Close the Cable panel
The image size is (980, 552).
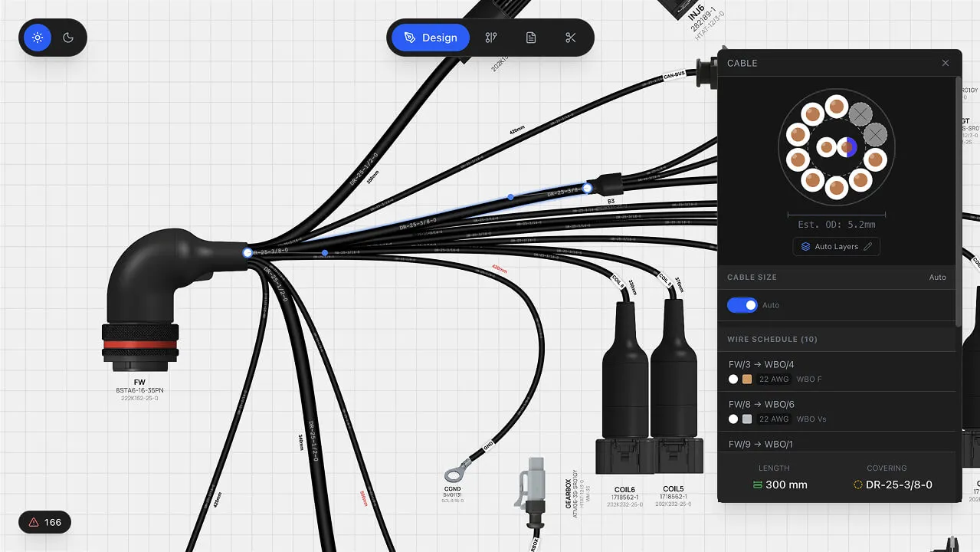tap(946, 63)
